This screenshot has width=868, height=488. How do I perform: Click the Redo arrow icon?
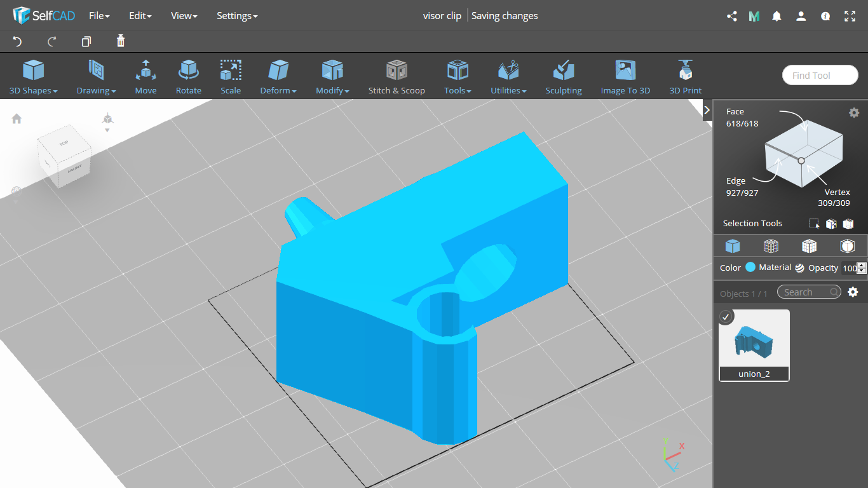pyautogui.click(x=52, y=41)
